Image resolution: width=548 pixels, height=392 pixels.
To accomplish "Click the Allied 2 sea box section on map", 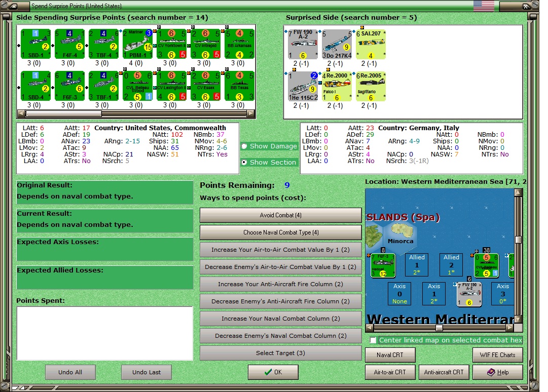I will (x=451, y=264).
